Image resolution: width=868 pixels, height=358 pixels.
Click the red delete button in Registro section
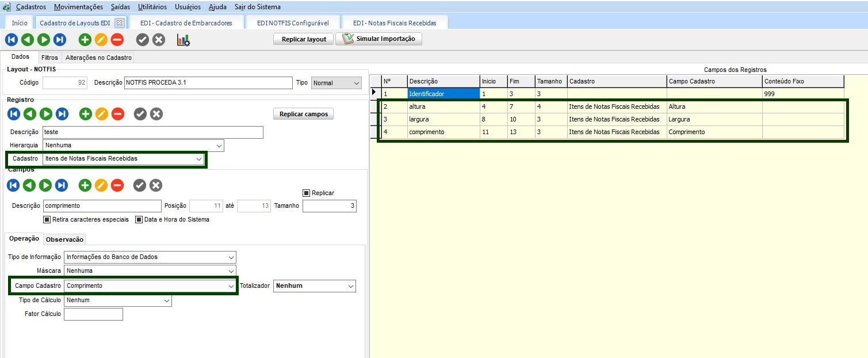pos(118,114)
